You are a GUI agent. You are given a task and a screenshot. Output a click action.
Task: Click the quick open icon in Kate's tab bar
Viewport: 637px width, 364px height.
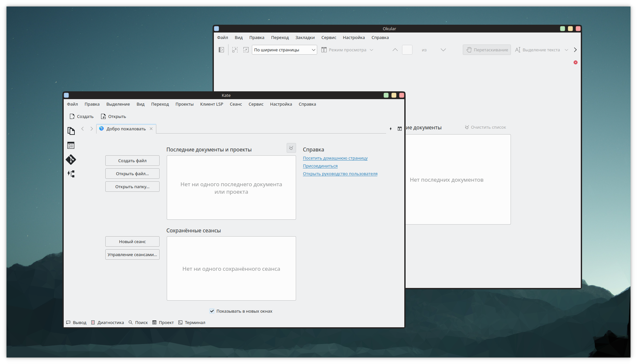pos(391,129)
